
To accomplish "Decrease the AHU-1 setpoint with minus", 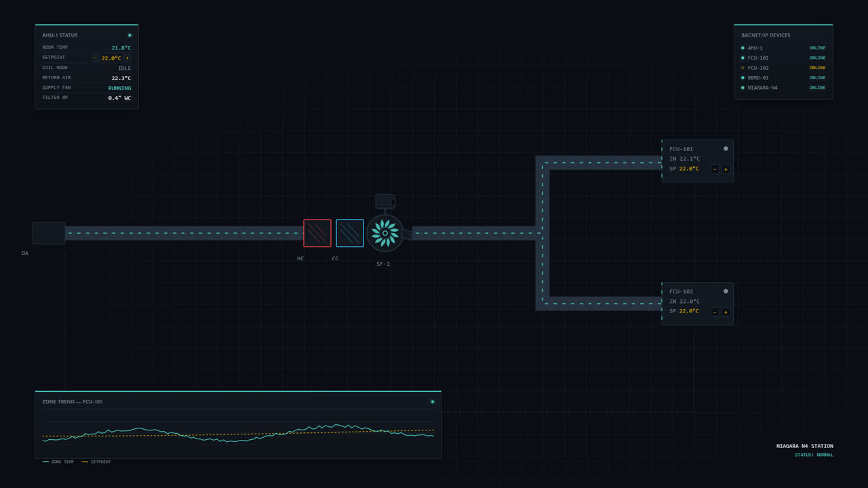I will 95,58.
